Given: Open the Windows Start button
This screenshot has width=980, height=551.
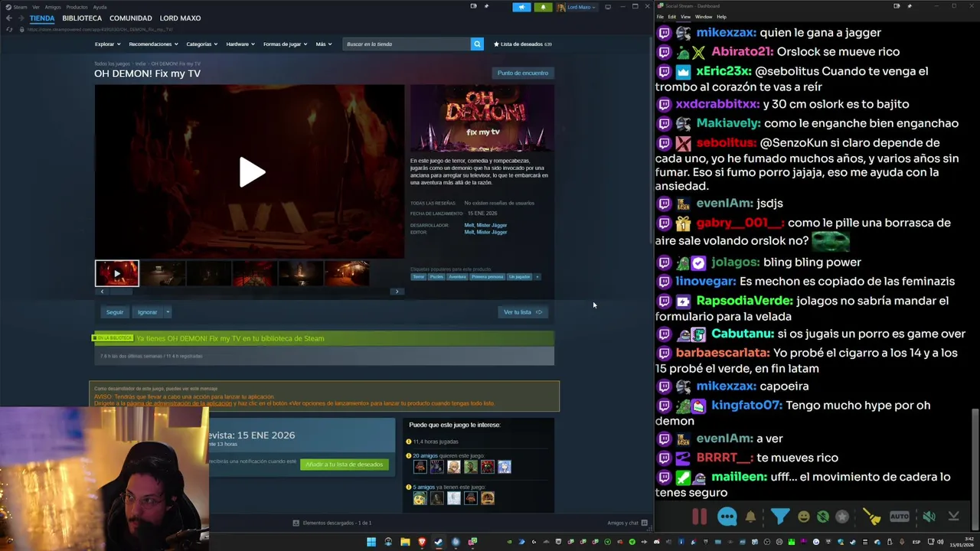Looking at the screenshot, I should 371,542.
